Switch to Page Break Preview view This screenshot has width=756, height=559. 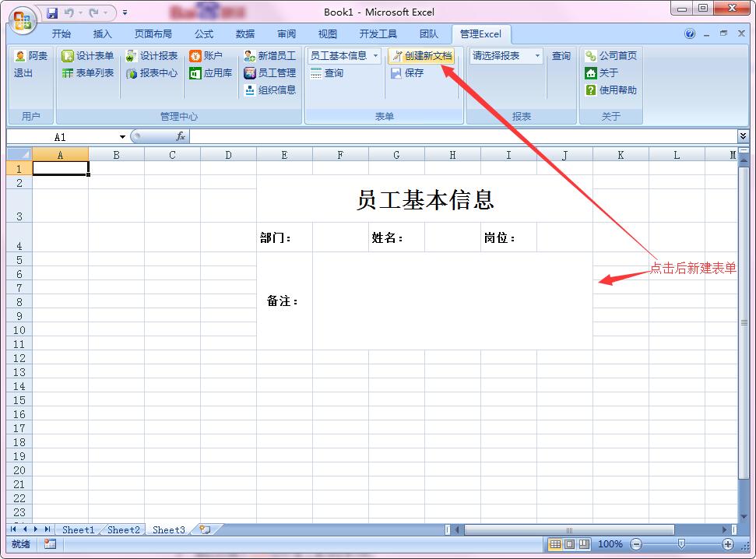pyautogui.click(x=584, y=544)
